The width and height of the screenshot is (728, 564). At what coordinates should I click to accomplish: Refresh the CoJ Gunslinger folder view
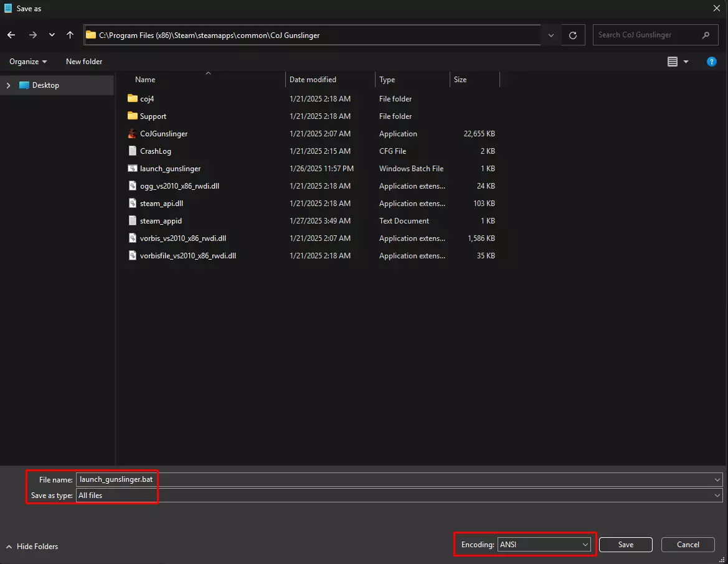[x=573, y=35]
